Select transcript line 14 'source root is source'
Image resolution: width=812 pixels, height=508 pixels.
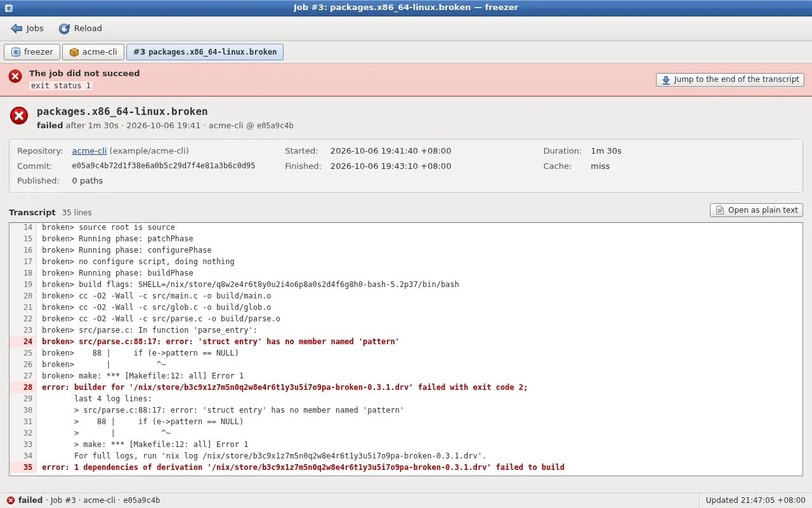click(x=406, y=227)
